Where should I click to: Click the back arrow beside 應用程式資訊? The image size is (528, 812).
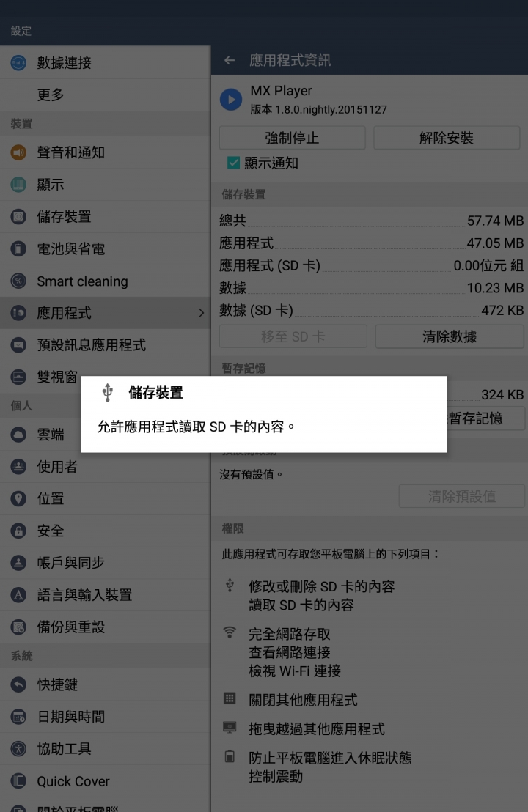(230, 61)
